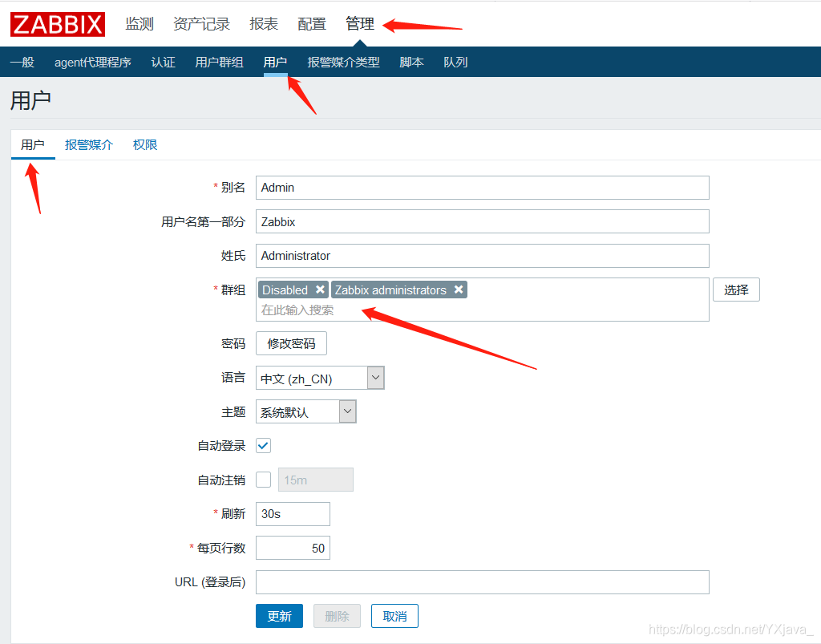Open the 语言 language dropdown
This screenshot has width=821, height=644.
coord(320,378)
